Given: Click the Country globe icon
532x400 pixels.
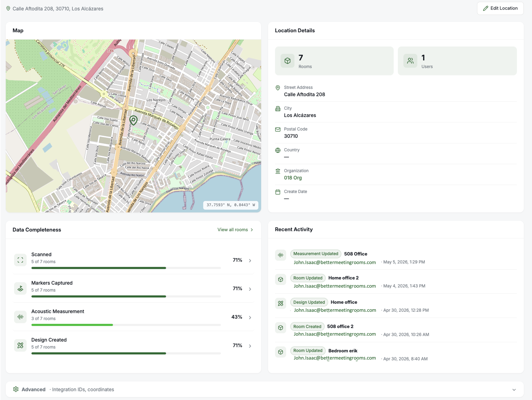Looking at the screenshot, I should click(x=278, y=150).
